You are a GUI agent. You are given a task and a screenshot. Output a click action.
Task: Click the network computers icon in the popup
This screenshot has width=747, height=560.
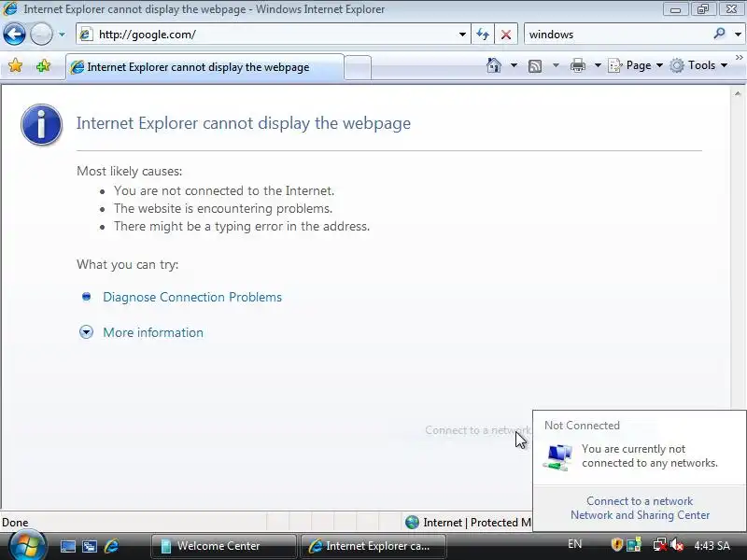click(x=557, y=457)
